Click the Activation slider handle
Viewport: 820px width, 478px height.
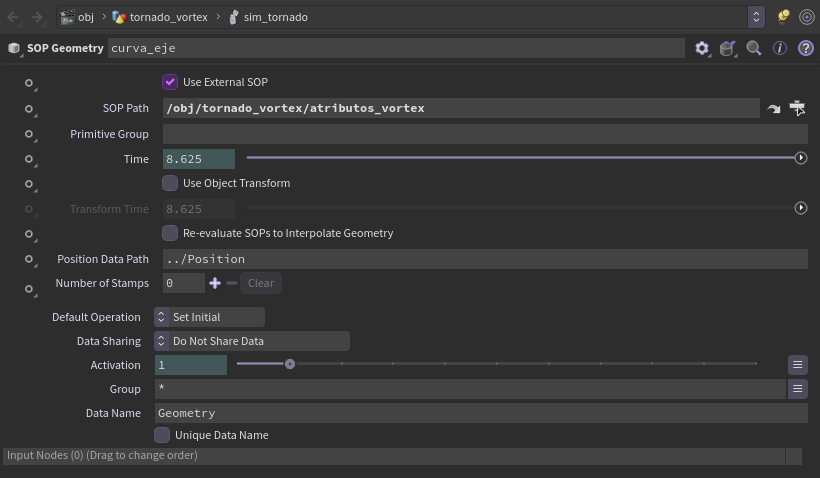point(290,364)
